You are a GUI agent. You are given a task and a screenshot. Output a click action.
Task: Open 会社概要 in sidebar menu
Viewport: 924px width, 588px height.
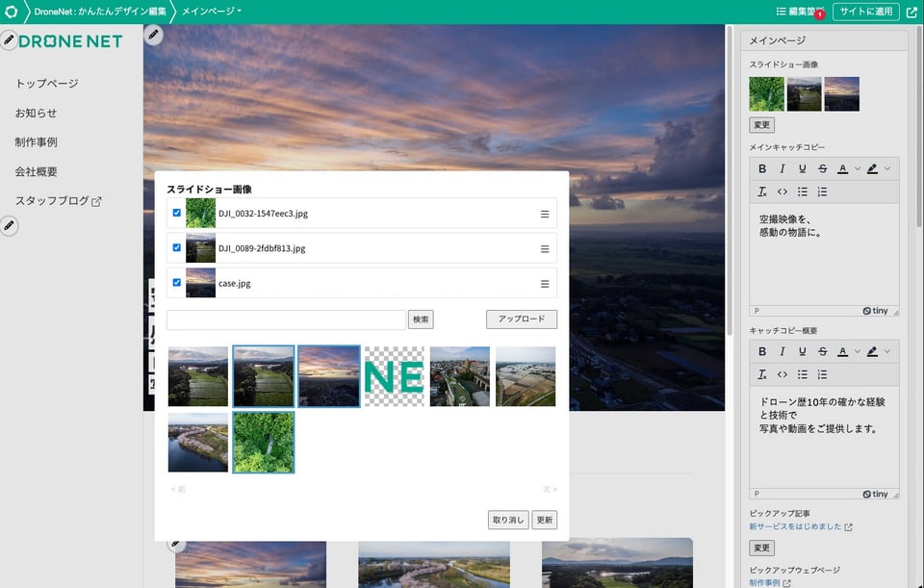coord(36,171)
